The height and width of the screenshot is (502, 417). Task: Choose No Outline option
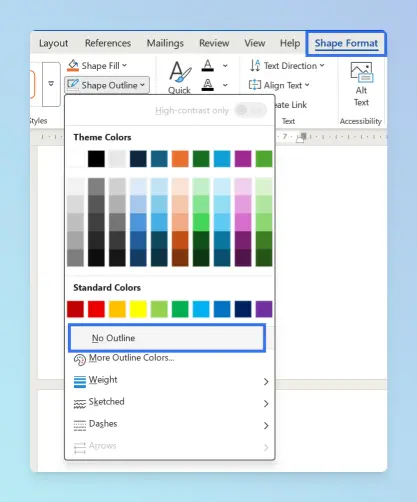[167, 338]
